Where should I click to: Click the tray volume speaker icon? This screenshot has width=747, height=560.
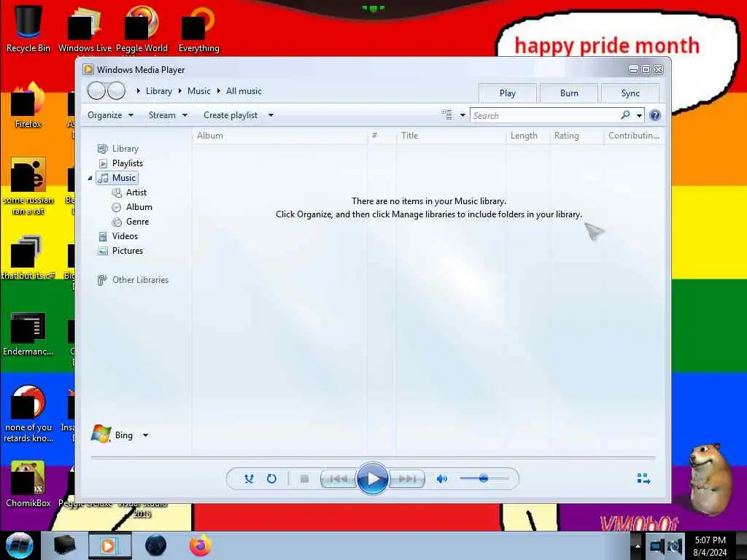point(675,546)
